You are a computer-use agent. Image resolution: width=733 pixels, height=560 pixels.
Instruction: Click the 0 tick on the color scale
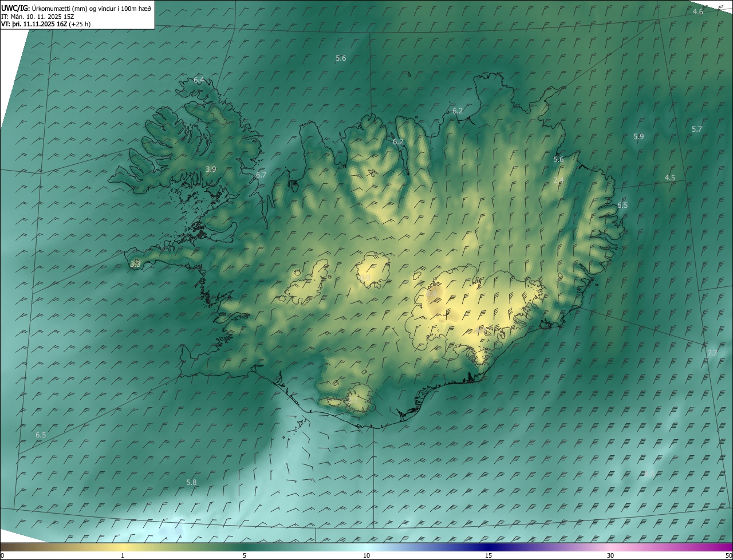pos(2,555)
